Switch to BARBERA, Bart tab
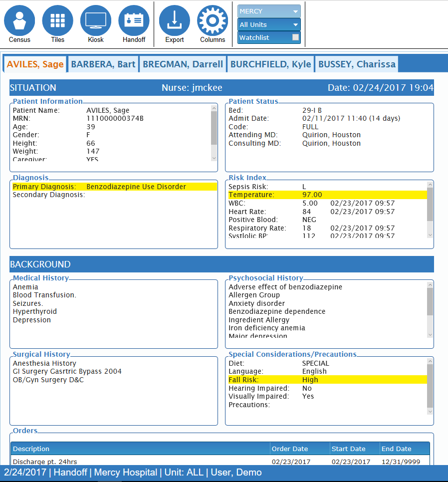This screenshot has height=482, width=448. point(103,64)
